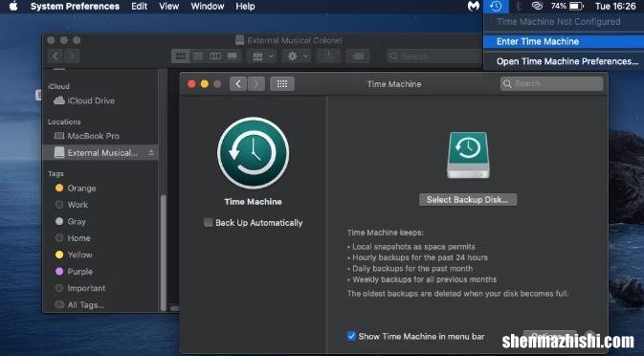This screenshot has width=644, height=356.
Task: Click the backup disk drive icon
Action: pyautogui.click(x=468, y=155)
